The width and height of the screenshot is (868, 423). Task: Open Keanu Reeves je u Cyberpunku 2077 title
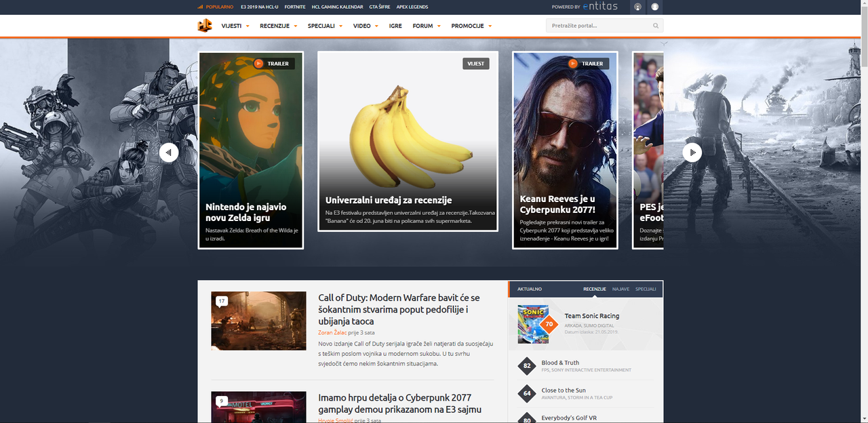coord(557,204)
